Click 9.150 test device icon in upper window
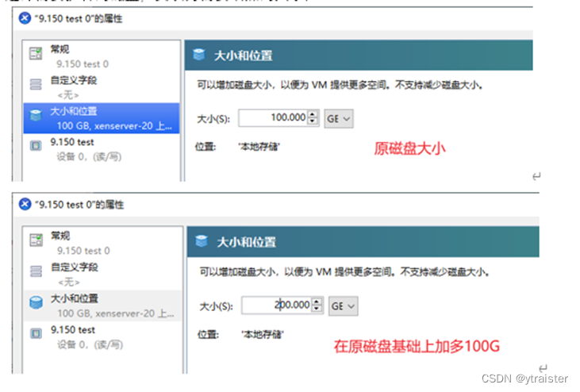 (36, 146)
